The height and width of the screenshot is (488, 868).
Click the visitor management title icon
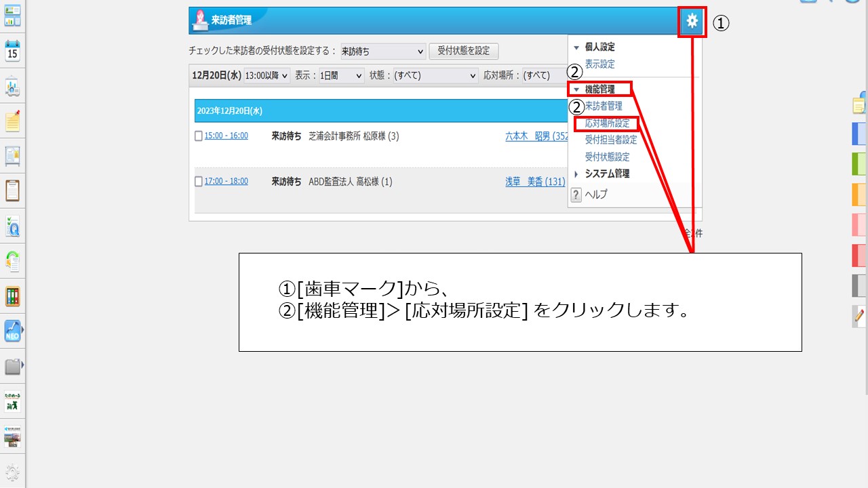click(x=200, y=20)
